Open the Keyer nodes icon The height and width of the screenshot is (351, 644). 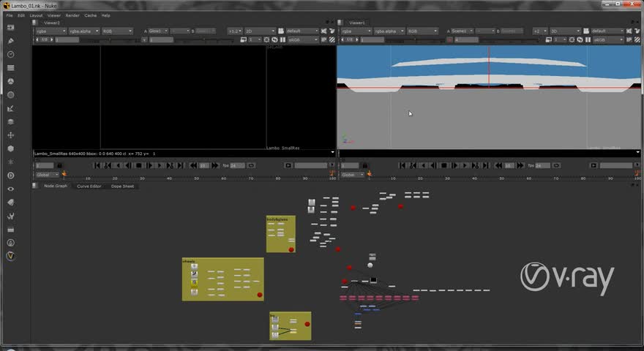pyautogui.click(x=11, y=108)
